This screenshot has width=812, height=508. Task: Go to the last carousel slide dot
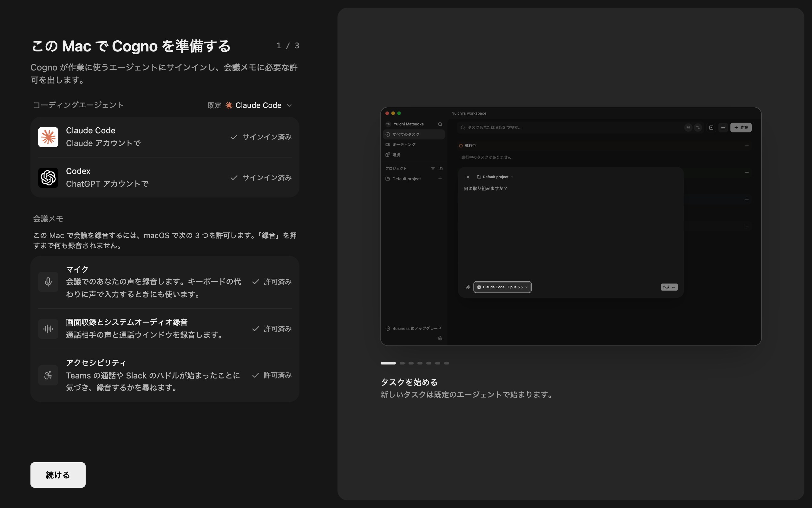click(447, 363)
